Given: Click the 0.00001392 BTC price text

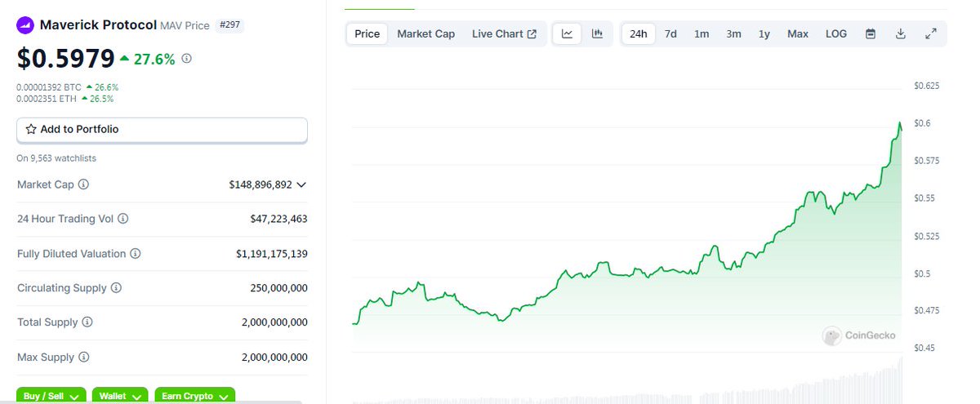Looking at the screenshot, I should (x=48, y=87).
